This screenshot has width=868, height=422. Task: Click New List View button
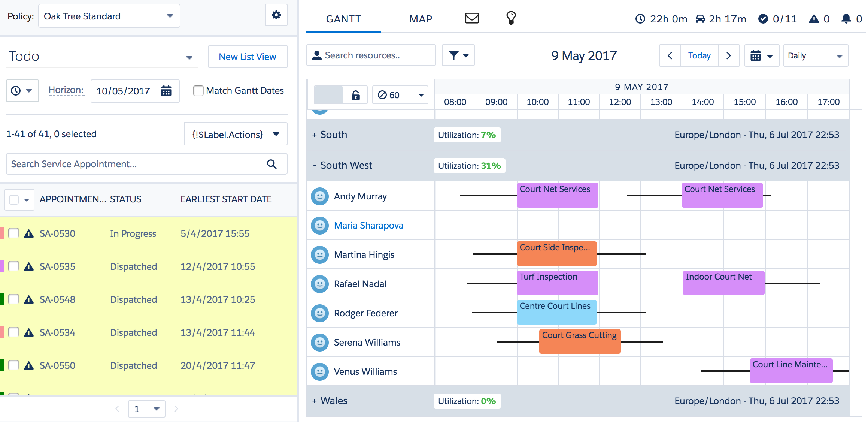(x=248, y=57)
